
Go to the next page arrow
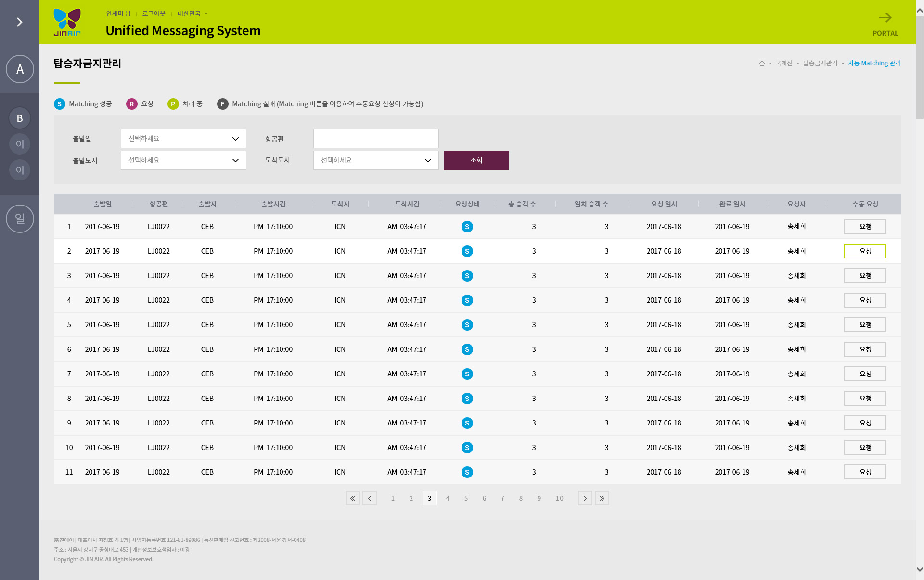point(585,498)
